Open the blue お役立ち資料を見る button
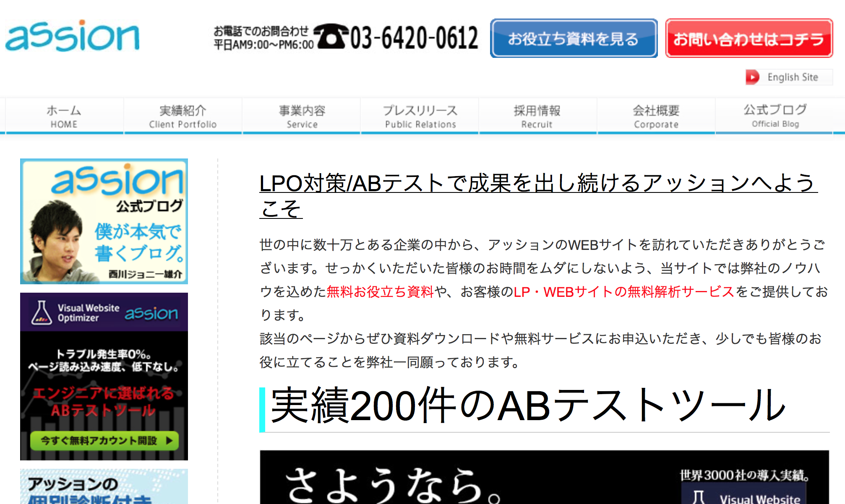This screenshot has height=504, width=845. pyautogui.click(x=574, y=38)
